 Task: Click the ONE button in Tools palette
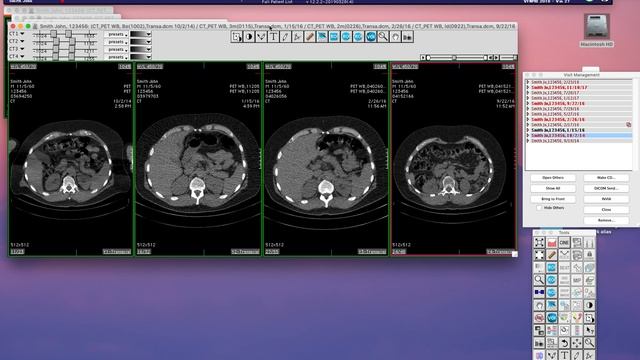(564, 242)
